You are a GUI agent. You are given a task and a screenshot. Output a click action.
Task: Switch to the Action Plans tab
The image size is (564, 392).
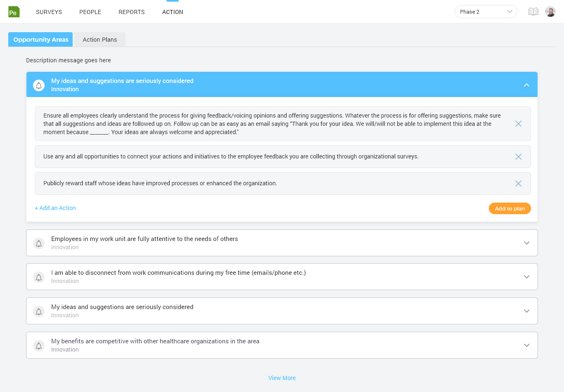click(x=100, y=39)
